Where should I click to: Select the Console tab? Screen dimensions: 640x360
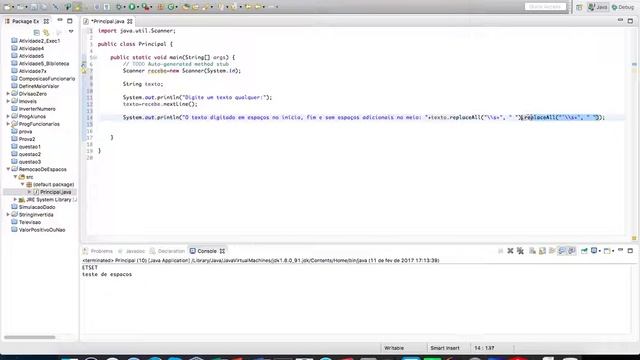pyautogui.click(x=207, y=251)
